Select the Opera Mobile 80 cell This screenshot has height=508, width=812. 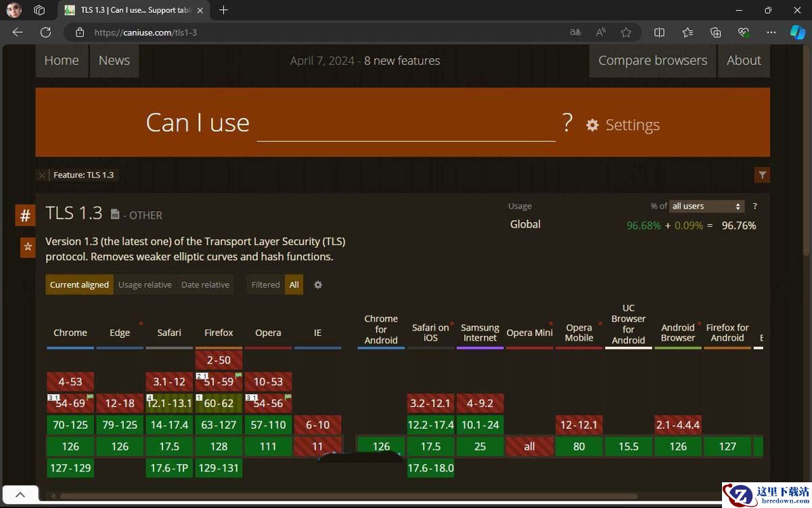pos(579,446)
